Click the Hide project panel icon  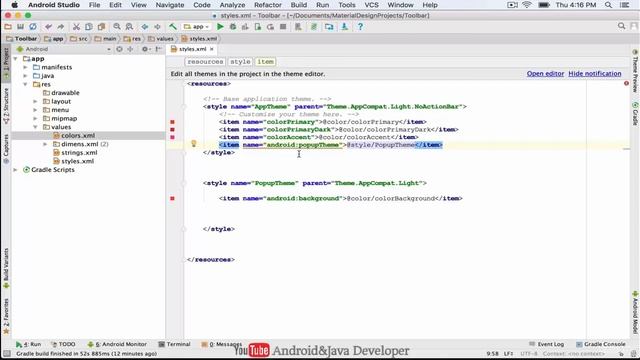point(159,49)
